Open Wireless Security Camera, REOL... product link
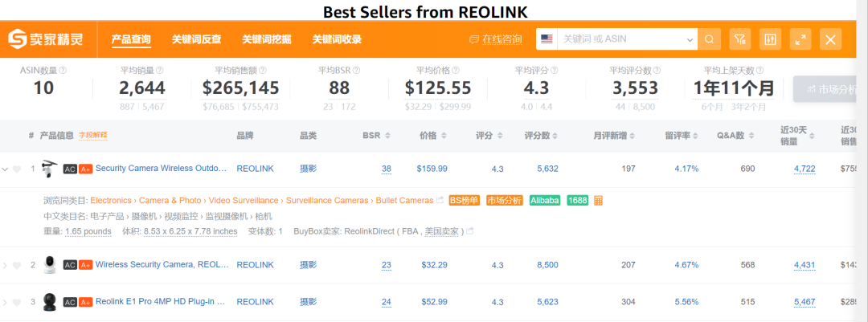This screenshot has height=322, width=868. coord(162,264)
